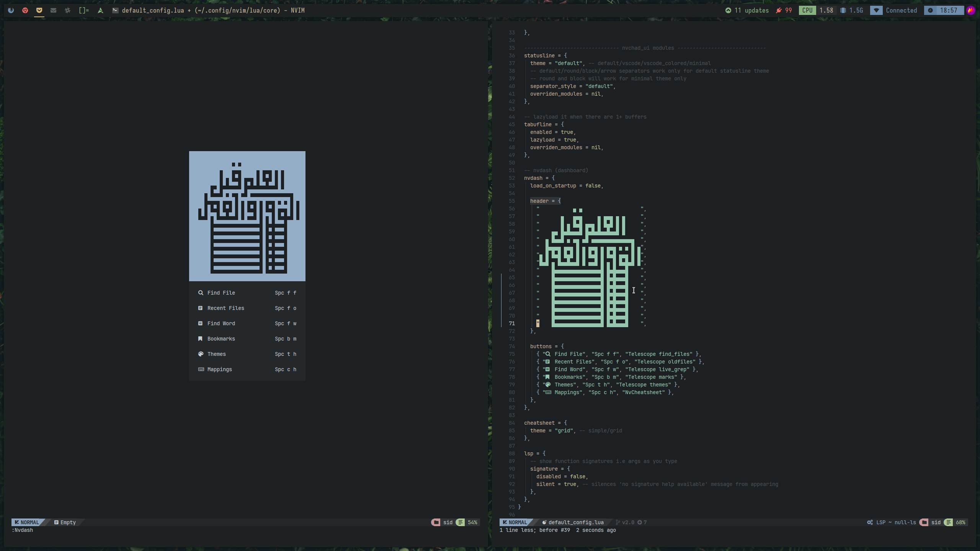Click the :Nvdash command line text
The height and width of the screenshot is (551, 980).
tap(22, 530)
